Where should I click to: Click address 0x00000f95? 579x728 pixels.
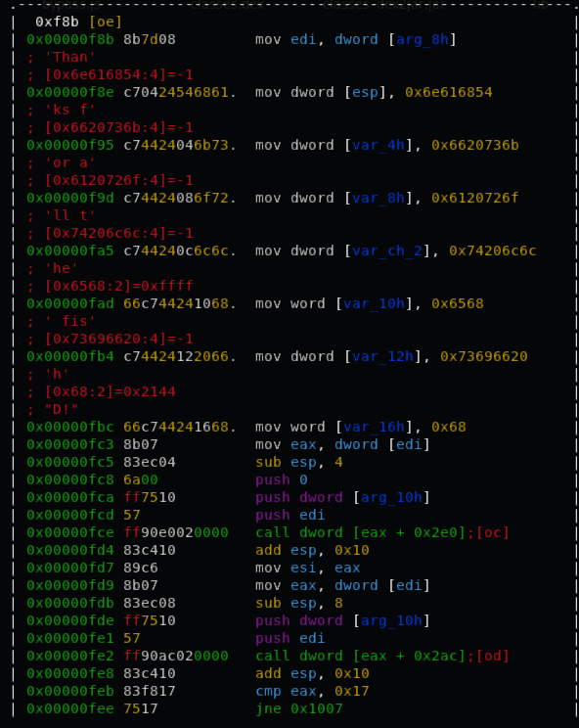coord(70,146)
